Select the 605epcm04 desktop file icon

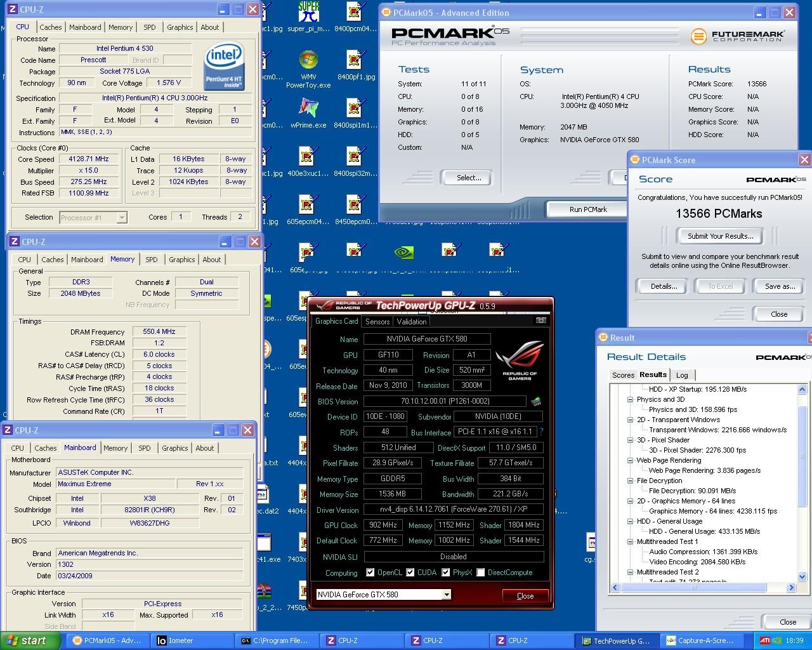pyautogui.click(x=308, y=210)
